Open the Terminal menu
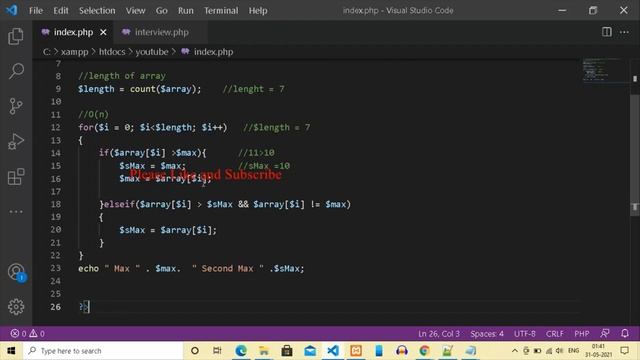Viewport: 640px width, 360px height. tap(221, 11)
